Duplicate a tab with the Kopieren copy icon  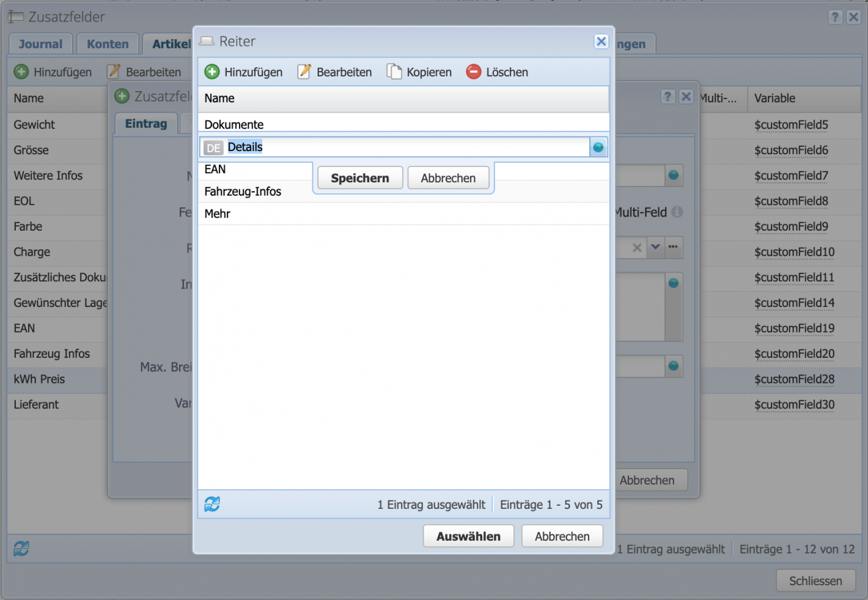pos(394,72)
